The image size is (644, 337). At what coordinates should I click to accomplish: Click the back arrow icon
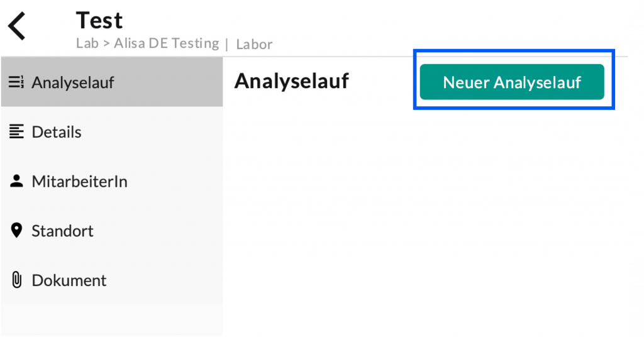click(x=18, y=26)
